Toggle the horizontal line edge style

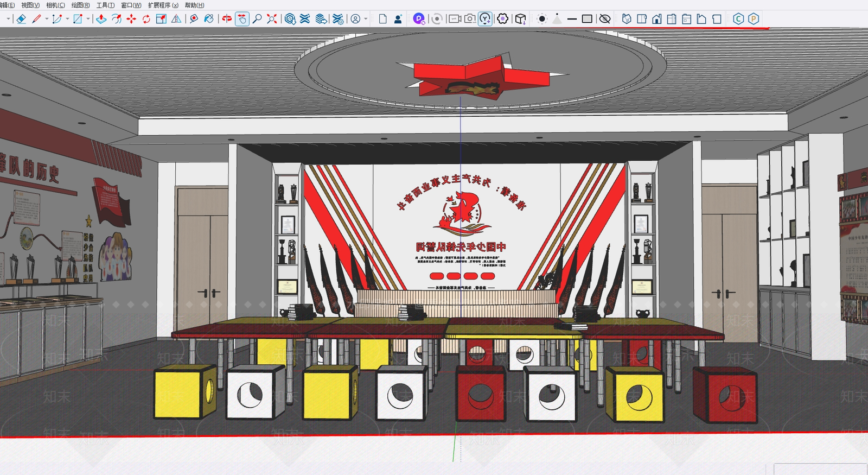(572, 19)
